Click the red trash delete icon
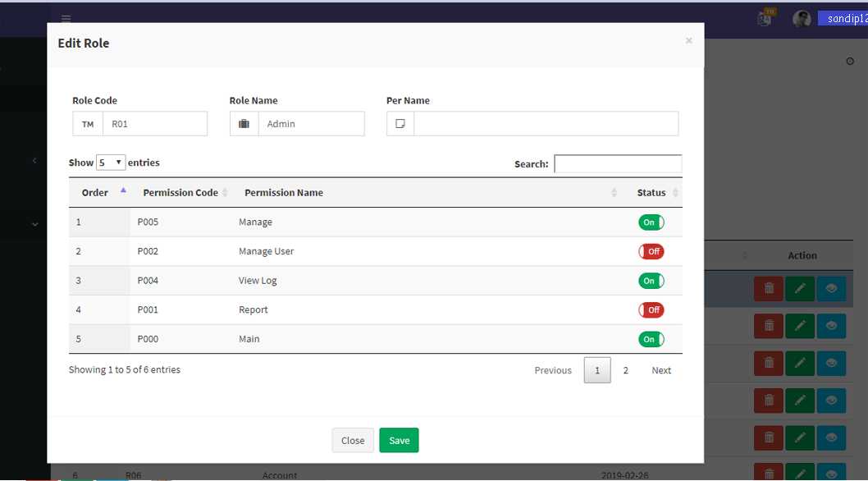The height and width of the screenshot is (481, 868). click(769, 288)
